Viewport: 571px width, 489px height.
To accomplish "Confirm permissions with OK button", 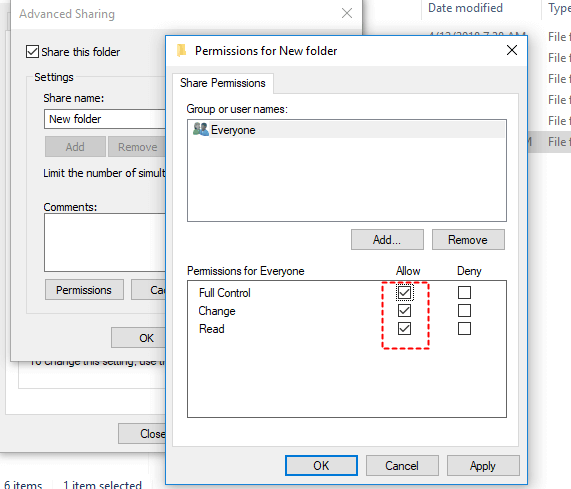I will [321, 465].
